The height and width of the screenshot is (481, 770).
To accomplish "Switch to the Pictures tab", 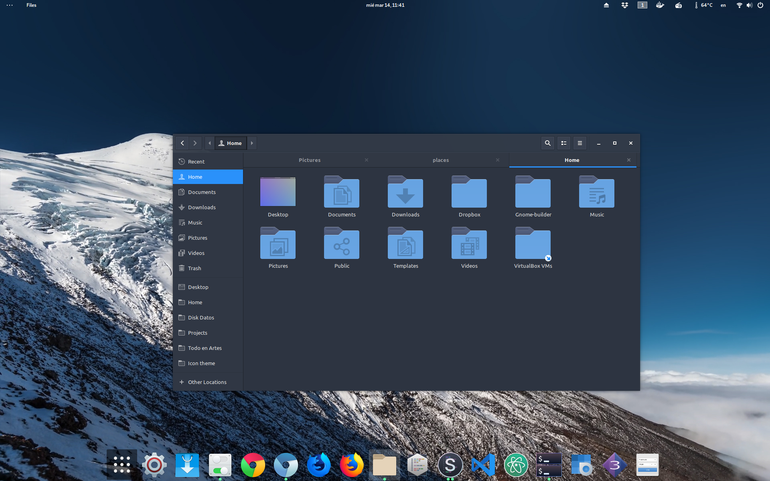I will (309, 160).
